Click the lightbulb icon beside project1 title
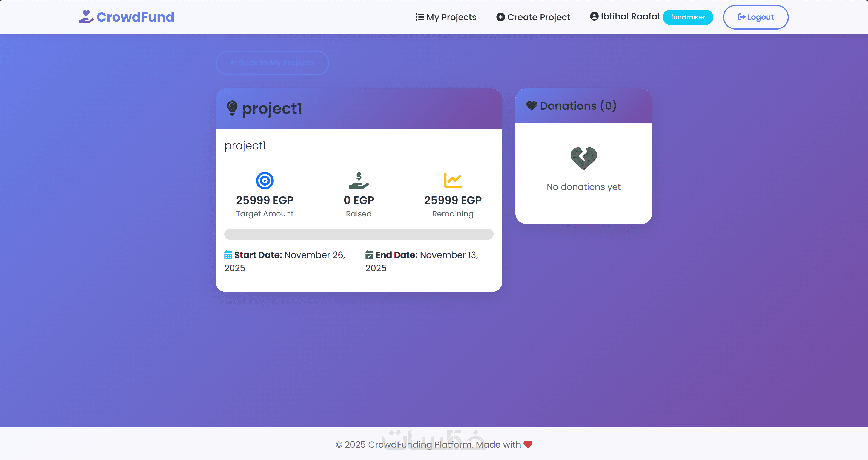The width and height of the screenshot is (868, 460). click(232, 108)
